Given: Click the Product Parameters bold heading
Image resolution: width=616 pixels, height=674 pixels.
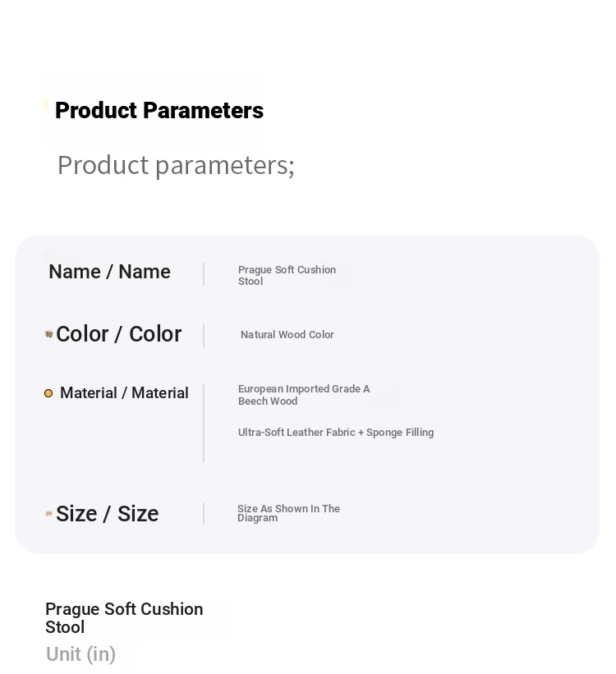Looking at the screenshot, I should point(159,111).
